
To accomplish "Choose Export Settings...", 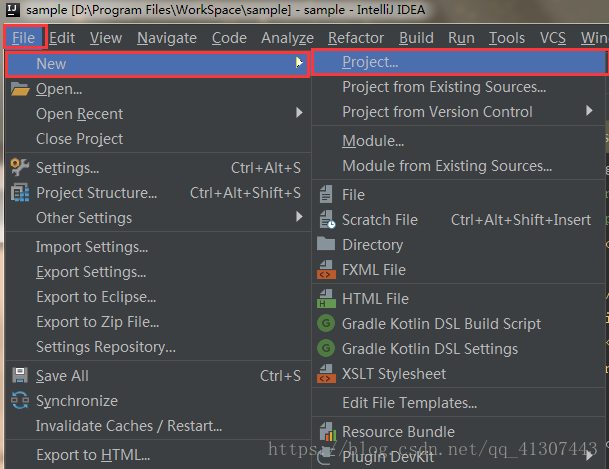I will point(158,272).
